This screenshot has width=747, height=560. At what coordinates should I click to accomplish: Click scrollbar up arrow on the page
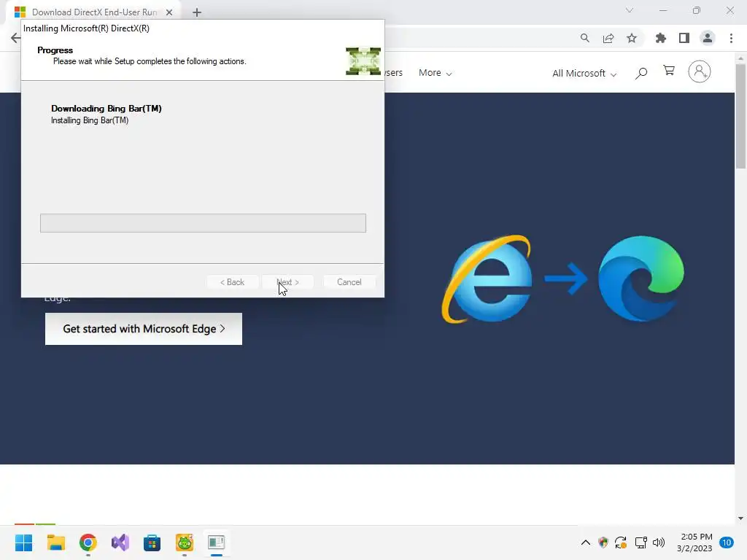[x=740, y=58]
